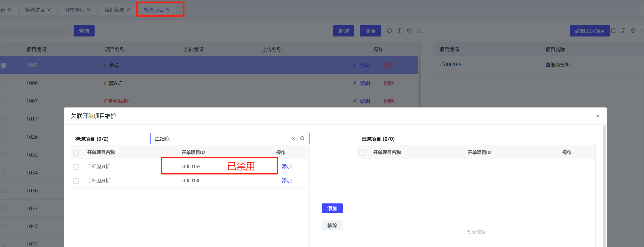
Task: Edit row 1003 血常规
Action: pos(361,65)
